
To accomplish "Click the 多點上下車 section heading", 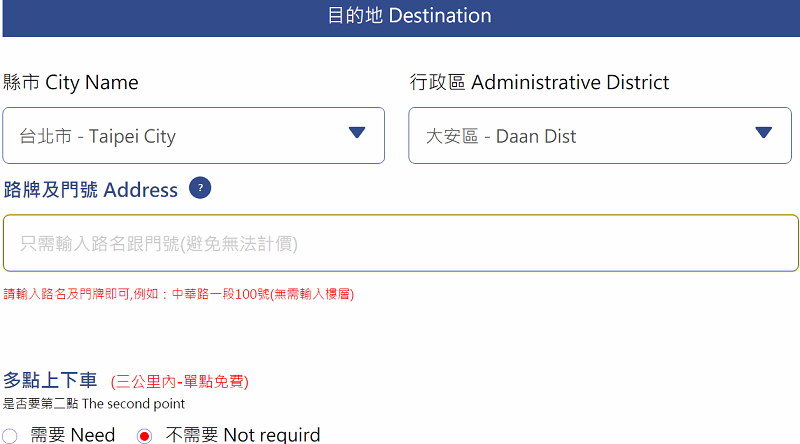I will [50, 380].
